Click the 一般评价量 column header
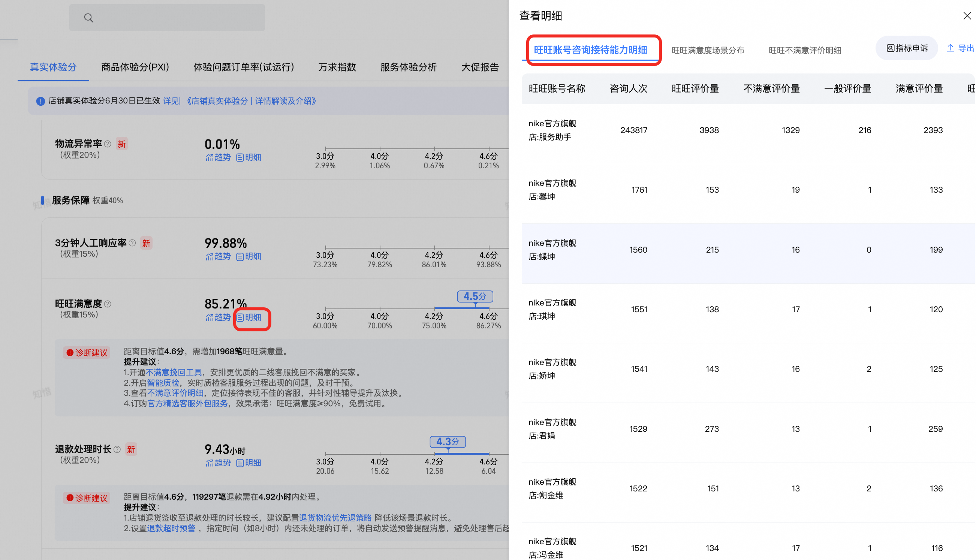Image resolution: width=976 pixels, height=560 pixels. [847, 89]
